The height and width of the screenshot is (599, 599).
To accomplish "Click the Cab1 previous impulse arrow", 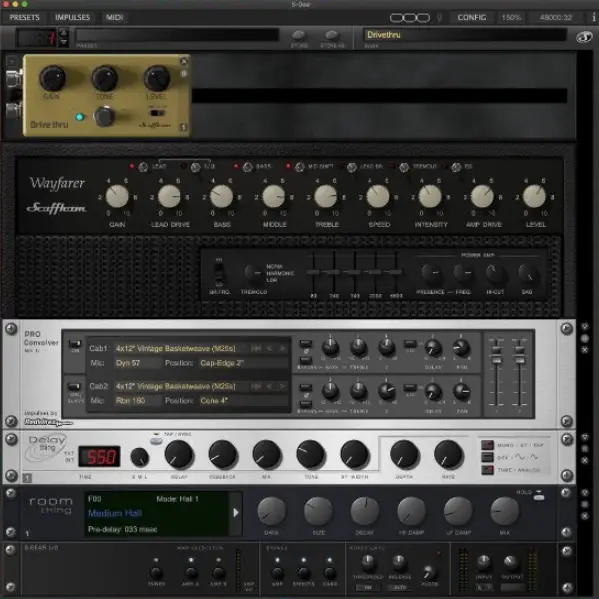I will click(x=269, y=348).
